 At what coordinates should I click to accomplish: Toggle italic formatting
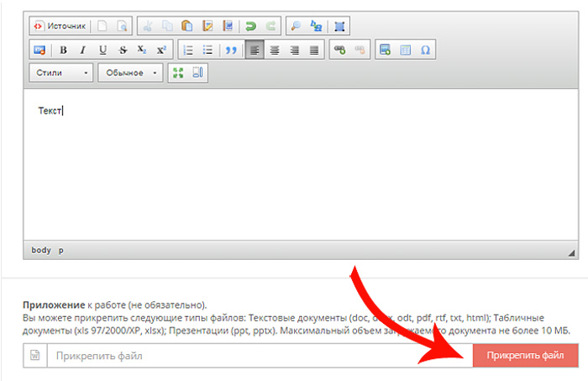point(82,50)
